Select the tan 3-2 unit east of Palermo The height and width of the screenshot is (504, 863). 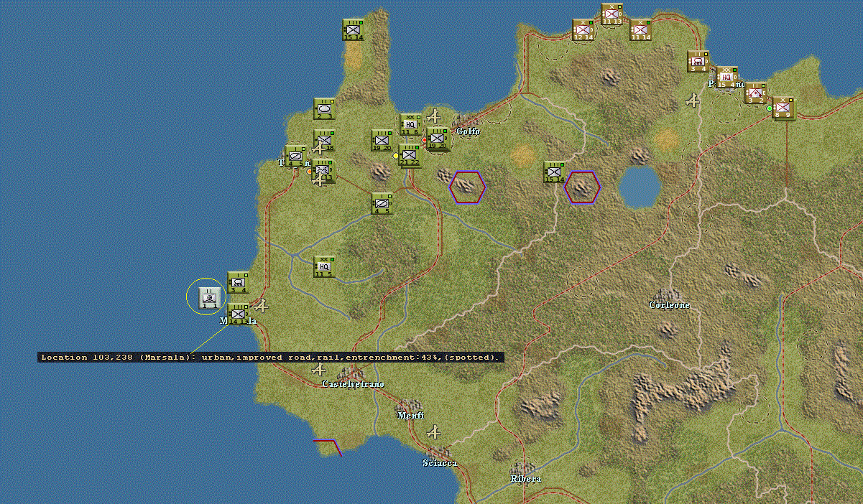pyautogui.click(x=755, y=93)
